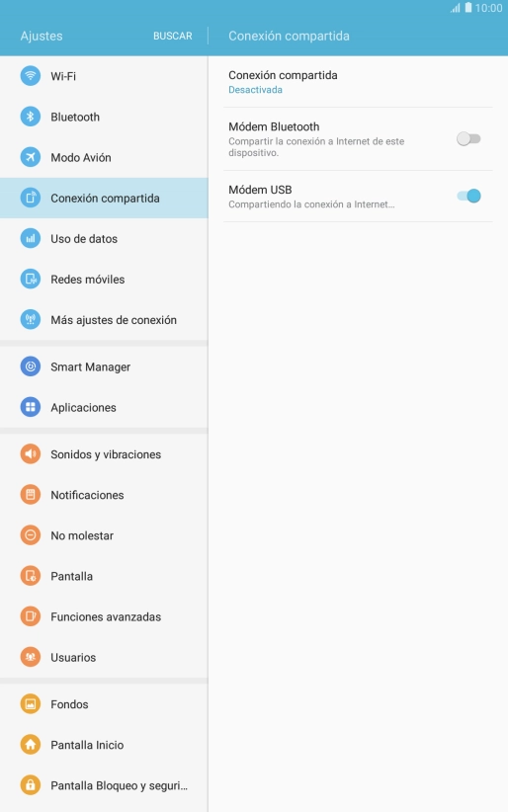Tap the Wi-Fi icon in settings list

(x=31, y=76)
